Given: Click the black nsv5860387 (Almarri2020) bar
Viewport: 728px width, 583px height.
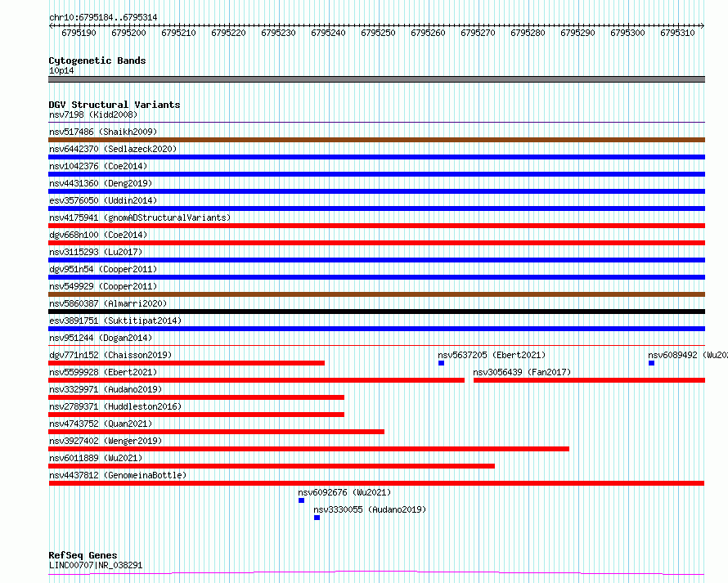Looking at the screenshot, I should click(376, 312).
